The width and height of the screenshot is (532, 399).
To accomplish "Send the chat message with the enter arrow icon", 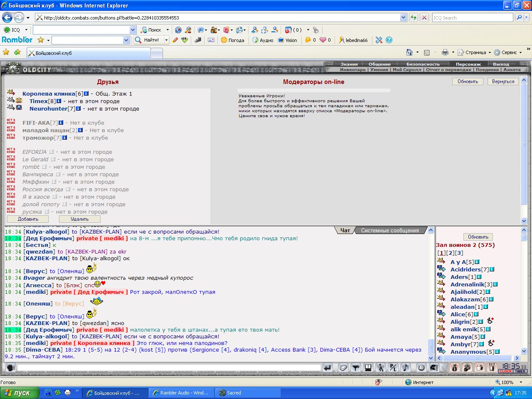I will [328, 368].
